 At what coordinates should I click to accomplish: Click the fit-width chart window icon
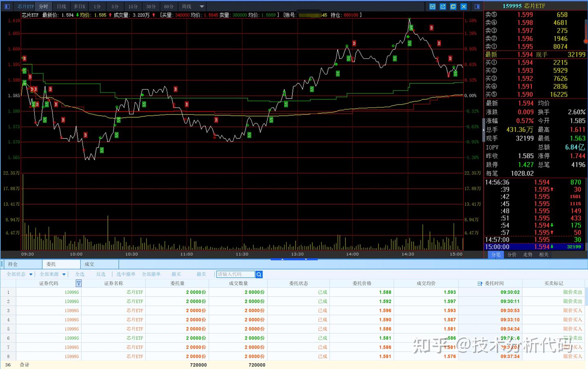[432, 7]
